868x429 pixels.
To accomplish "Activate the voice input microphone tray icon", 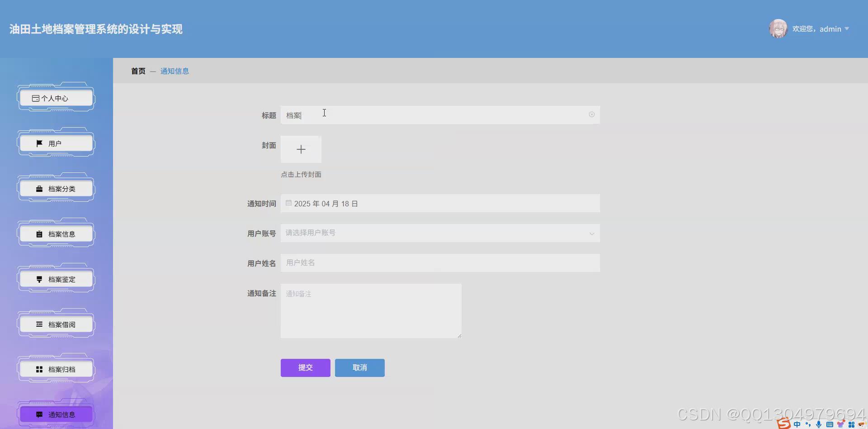I will pos(819,424).
